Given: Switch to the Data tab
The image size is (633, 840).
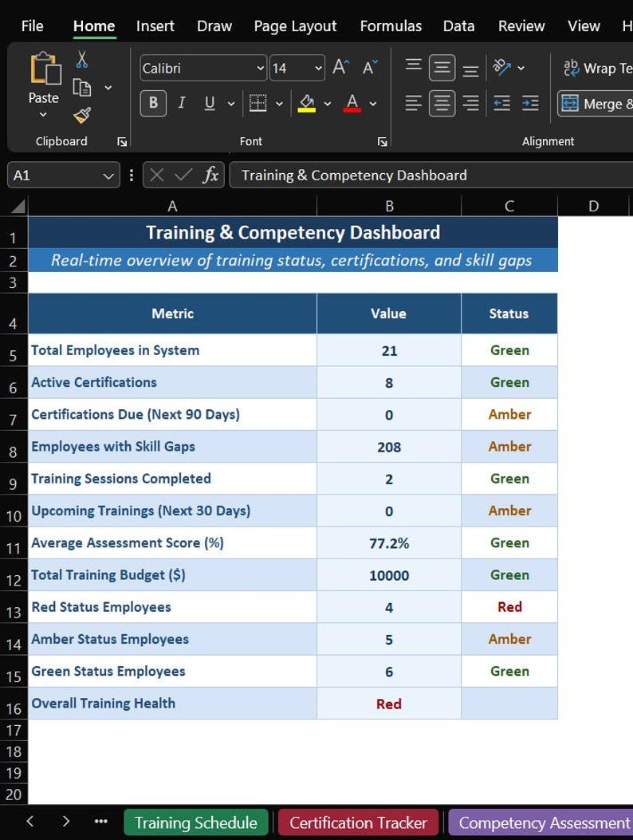Looking at the screenshot, I should [459, 26].
